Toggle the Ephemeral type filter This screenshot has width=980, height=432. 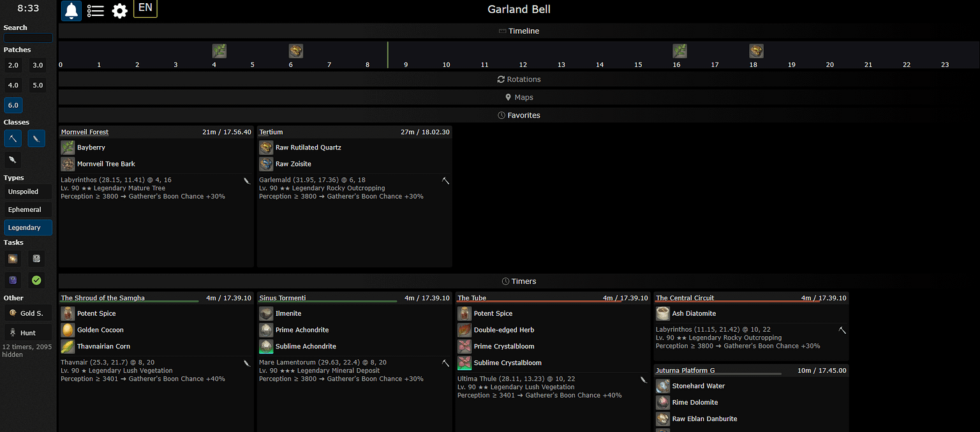pos(28,209)
